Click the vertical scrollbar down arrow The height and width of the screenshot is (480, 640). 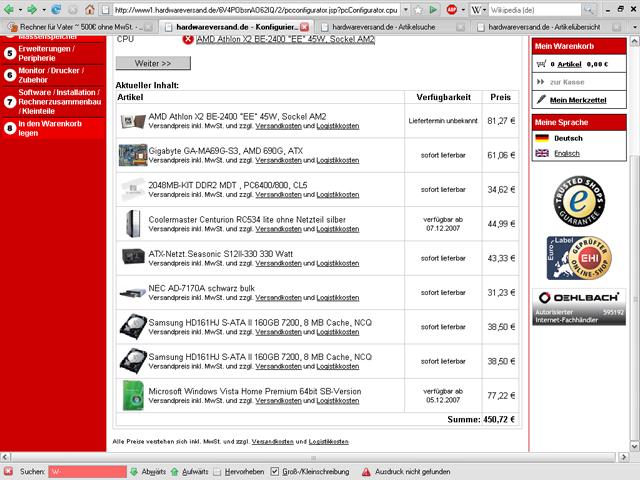tap(634, 446)
